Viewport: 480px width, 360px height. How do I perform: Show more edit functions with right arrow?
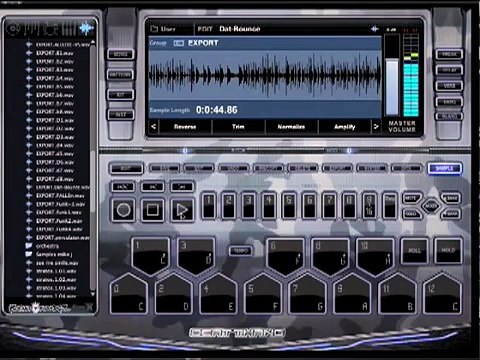[x=376, y=127]
